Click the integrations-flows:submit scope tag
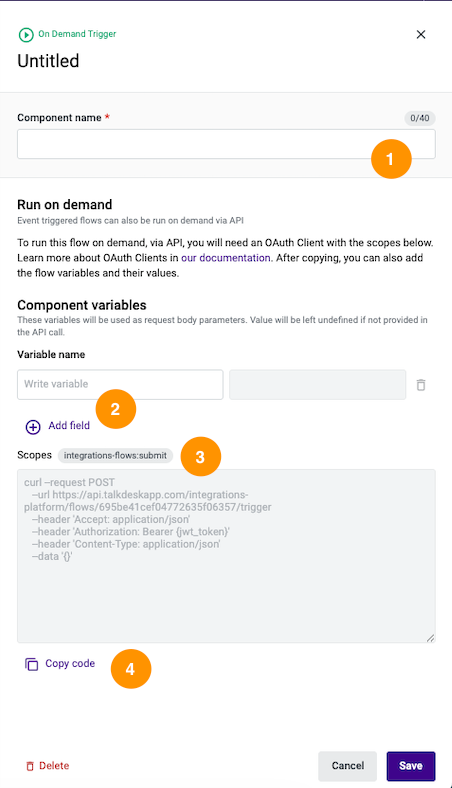 point(115,455)
